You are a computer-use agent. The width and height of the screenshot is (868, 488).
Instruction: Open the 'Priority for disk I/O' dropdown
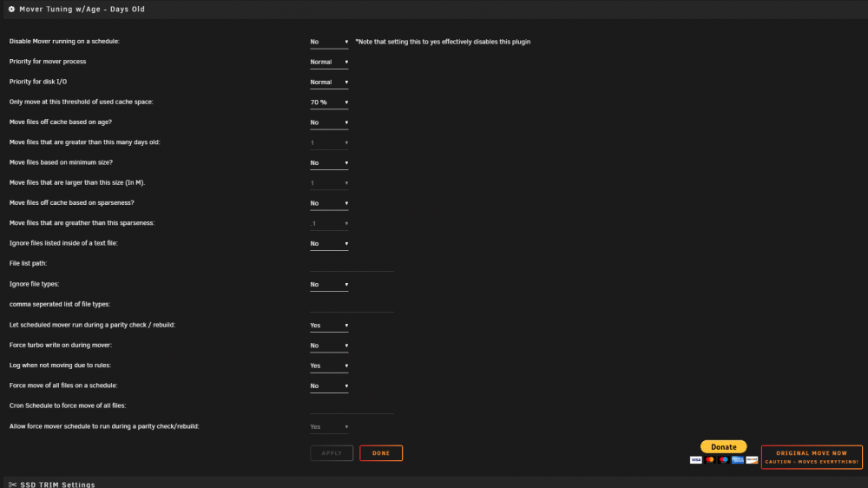(329, 82)
